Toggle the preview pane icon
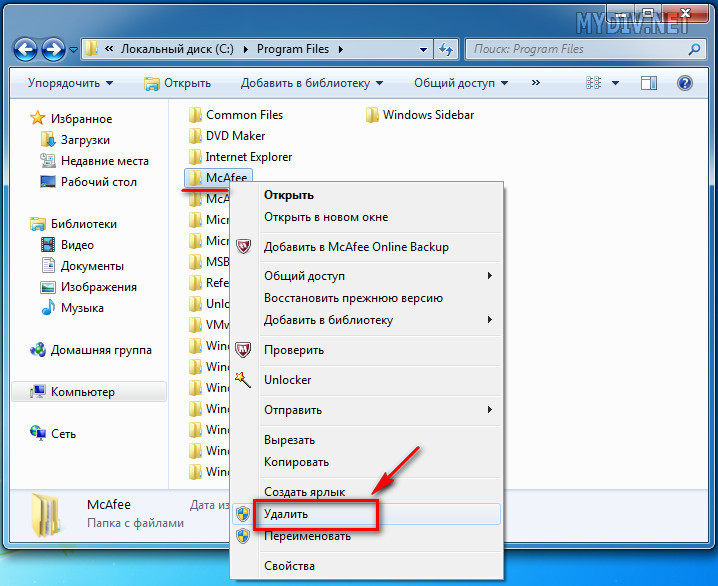This screenshot has width=718, height=586. [648, 83]
